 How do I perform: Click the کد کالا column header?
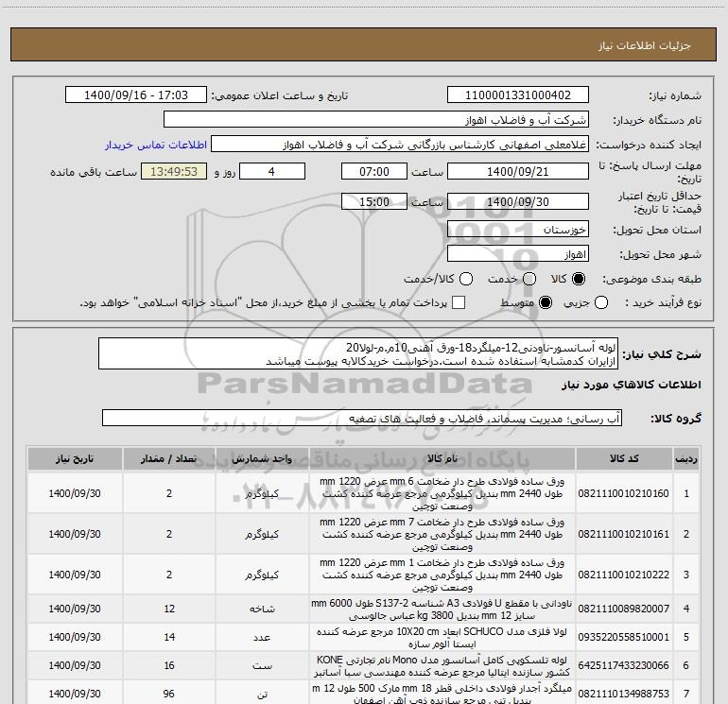624,458
